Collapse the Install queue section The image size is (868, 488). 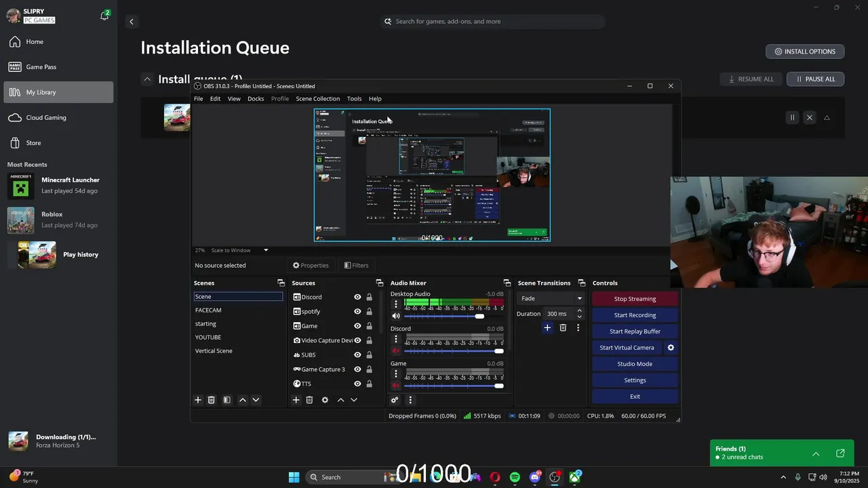[x=146, y=79]
